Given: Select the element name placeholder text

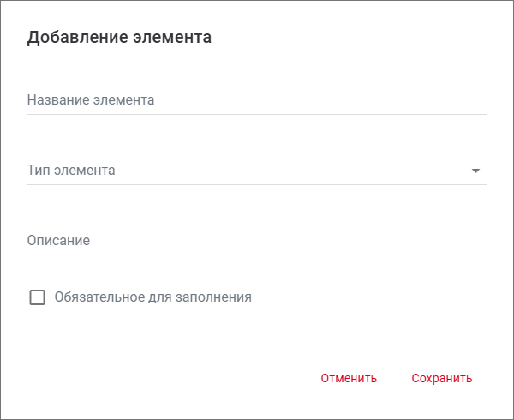Looking at the screenshot, I should [91, 100].
